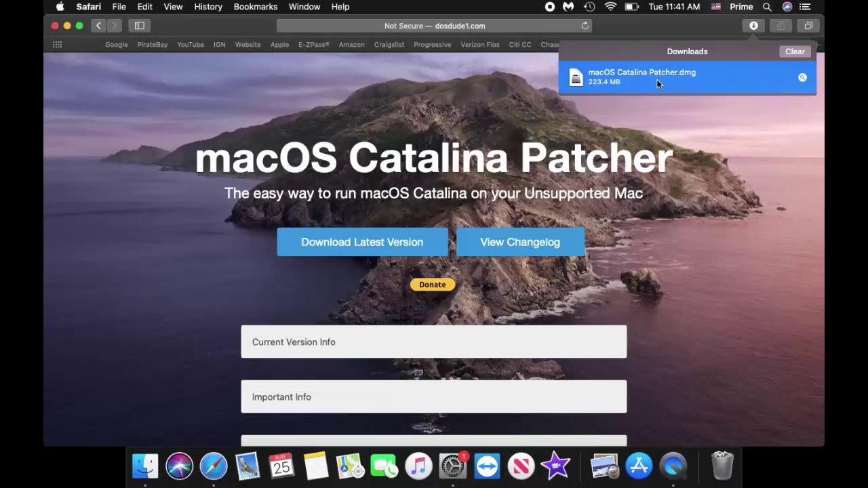
Task: Click the screen recording stop icon in menu bar
Action: (550, 7)
